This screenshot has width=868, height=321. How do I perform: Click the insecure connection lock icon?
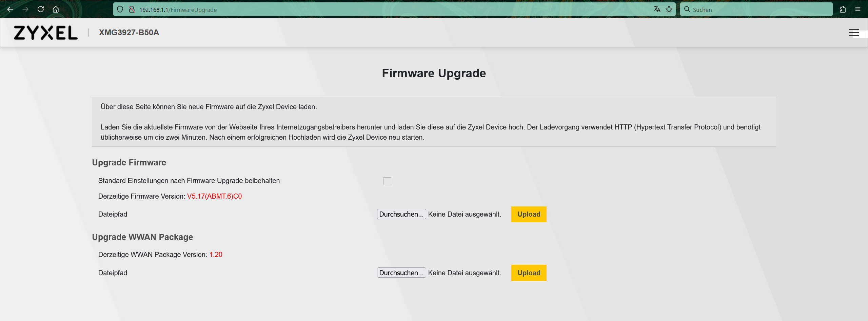(132, 9)
